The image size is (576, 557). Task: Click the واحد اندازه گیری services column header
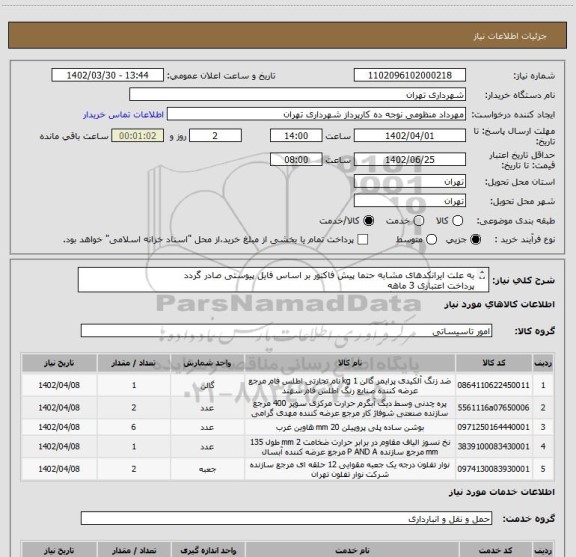pyautogui.click(x=208, y=550)
